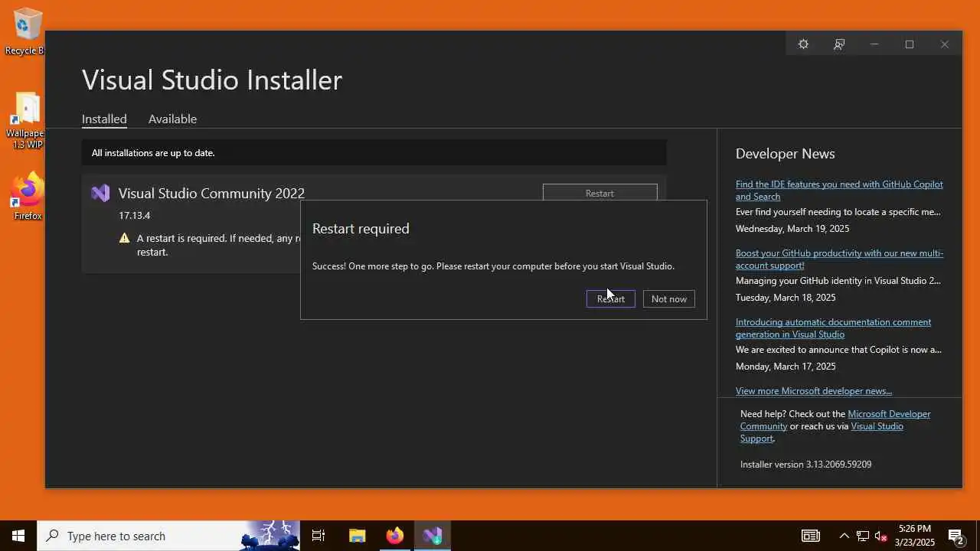Click the Visual Studio Installer title heading
The height and width of the screenshot is (551, 980).
pos(212,80)
